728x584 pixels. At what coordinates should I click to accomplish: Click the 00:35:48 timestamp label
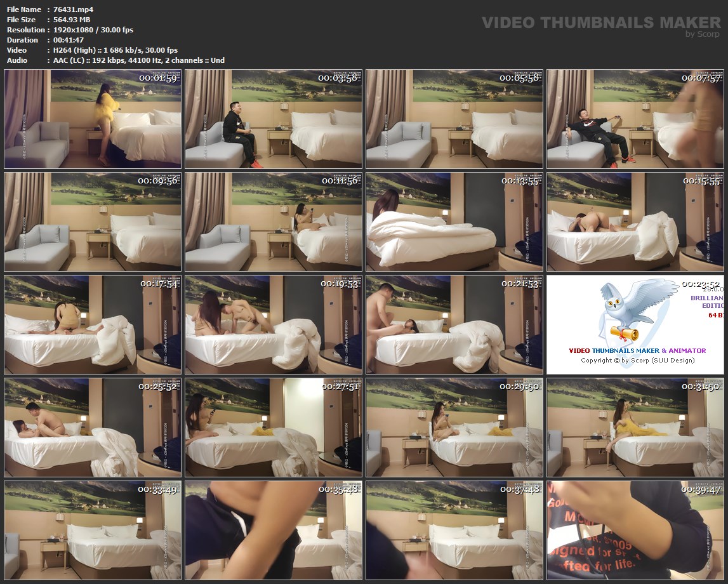[x=339, y=489]
